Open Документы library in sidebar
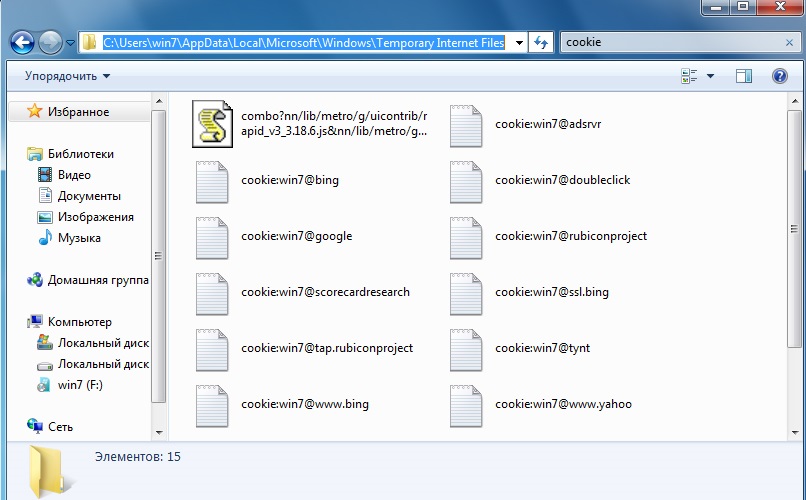This screenshot has width=806, height=500. pyautogui.click(x=89, y=196)
